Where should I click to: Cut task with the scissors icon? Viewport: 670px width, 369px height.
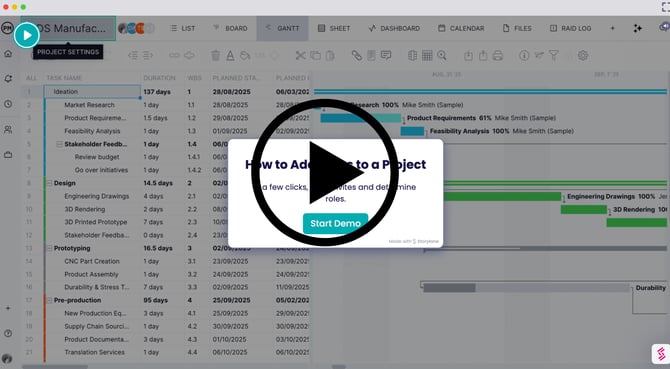coord(300,56)
